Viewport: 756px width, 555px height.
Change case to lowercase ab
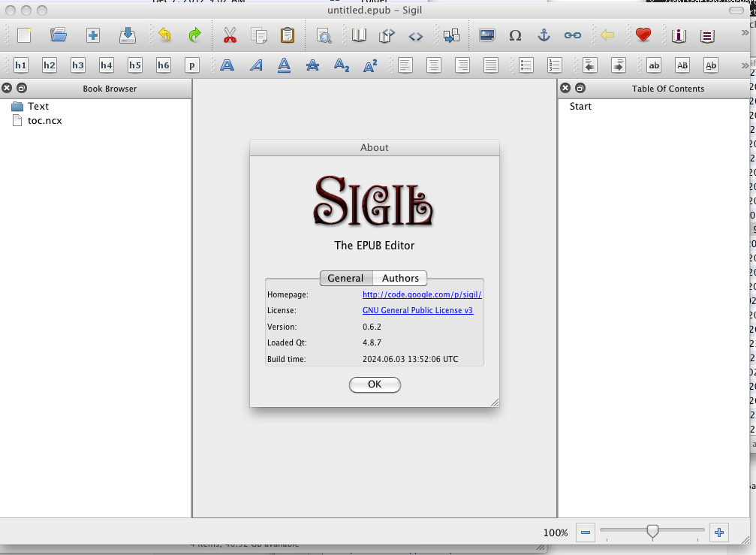[654, 65]
